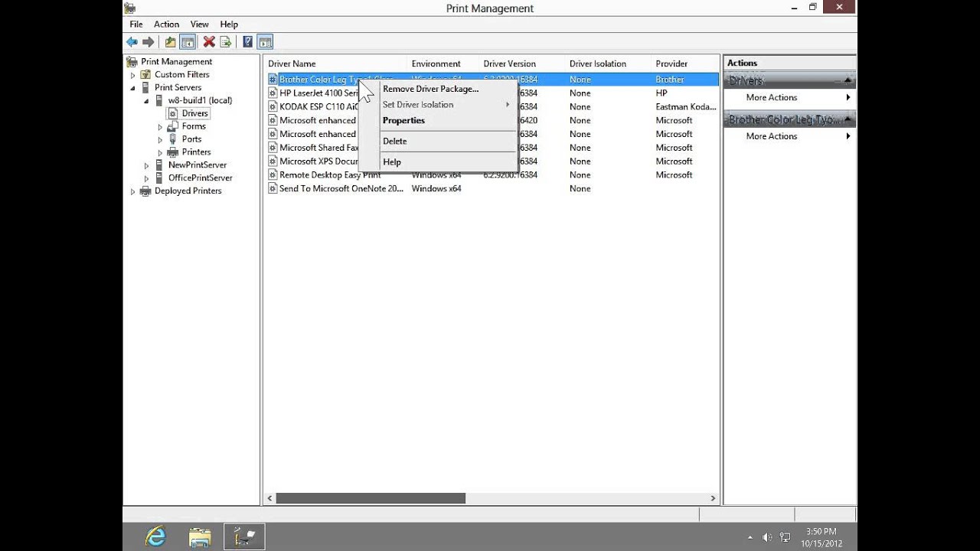Open the Help menu in menu bar
This screenshot has height=551, width=980.
(229, 24)
